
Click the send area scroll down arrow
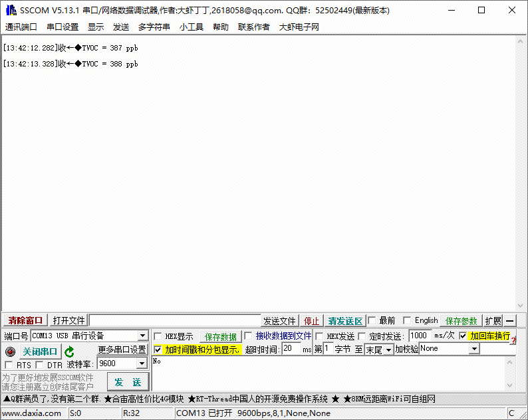pyautogui.click(x=509, y=385)
